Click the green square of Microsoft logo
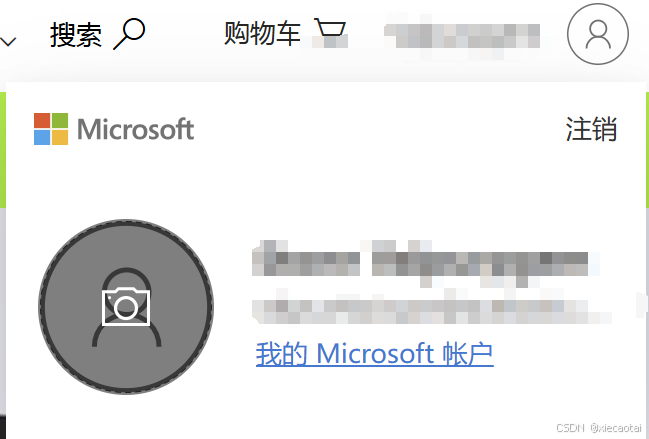 click(60, 120)
